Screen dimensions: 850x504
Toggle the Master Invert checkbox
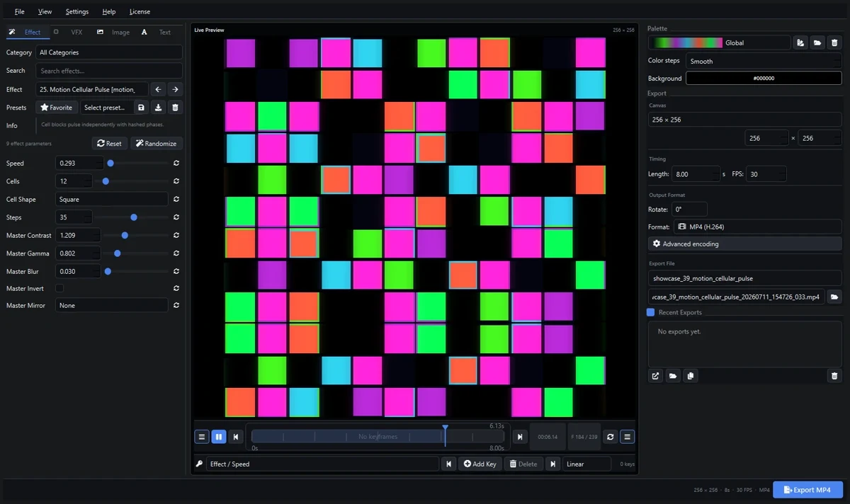click(59, 289)
